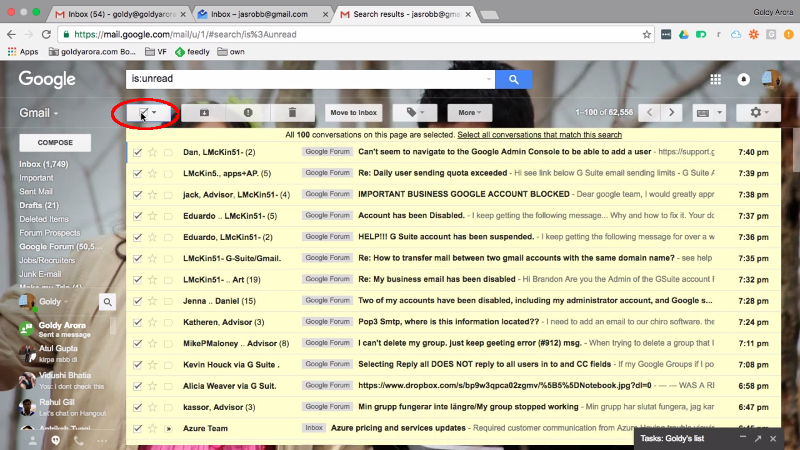Click Move to Inbox button
Image resolution: width=800 pixels, height=450 pixels.
pos(354,112)
